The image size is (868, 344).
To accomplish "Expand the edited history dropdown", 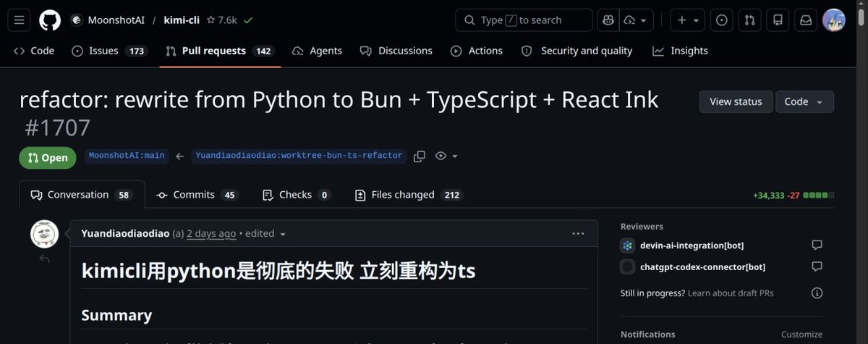I will click(x=267, y=233).
